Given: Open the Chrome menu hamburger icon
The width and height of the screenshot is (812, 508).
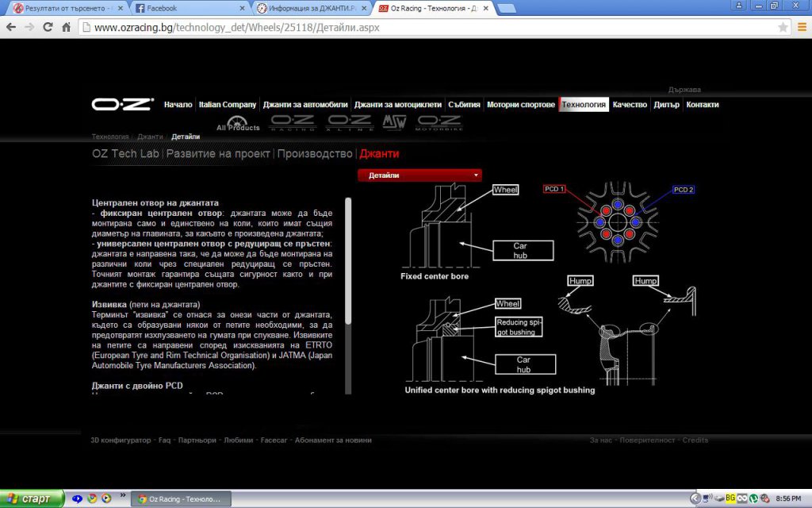Looking at the screenshot, I should click(x=802, y=28).
